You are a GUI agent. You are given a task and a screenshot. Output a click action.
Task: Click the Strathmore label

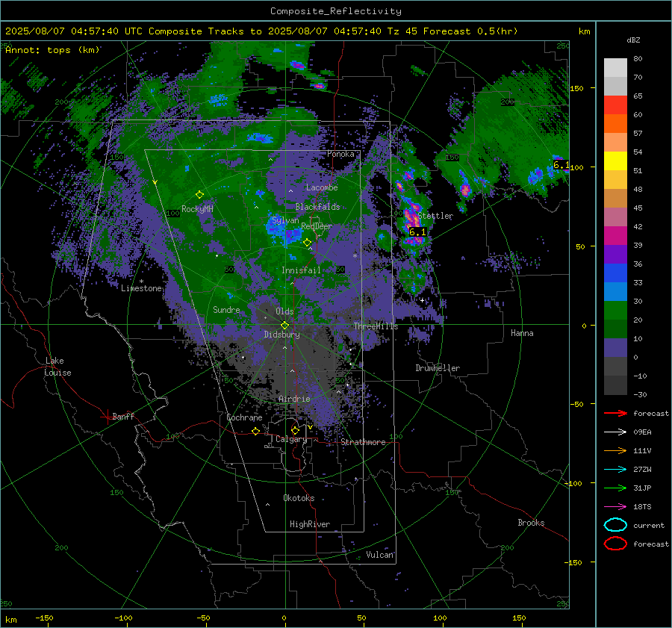pyautogui.click(x=363, y=442)
